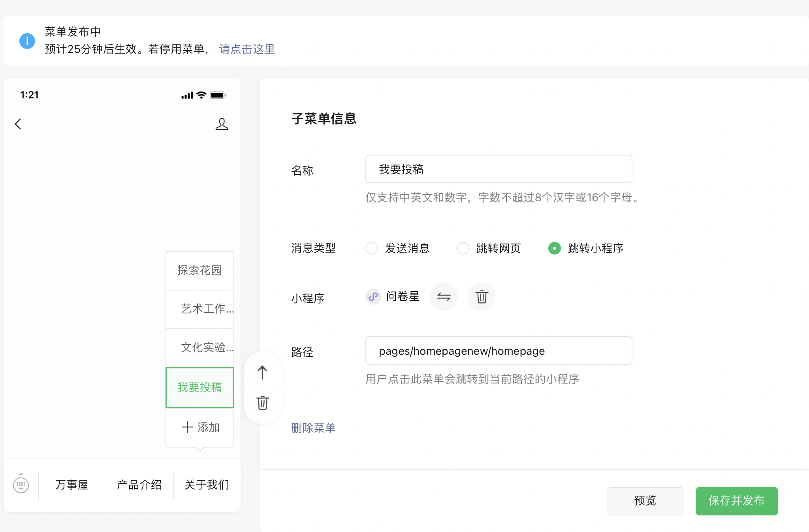This screenshot has width=809, height=532.
Task: Expand the 关于我们 menu popup
Action: pos(207,485)
